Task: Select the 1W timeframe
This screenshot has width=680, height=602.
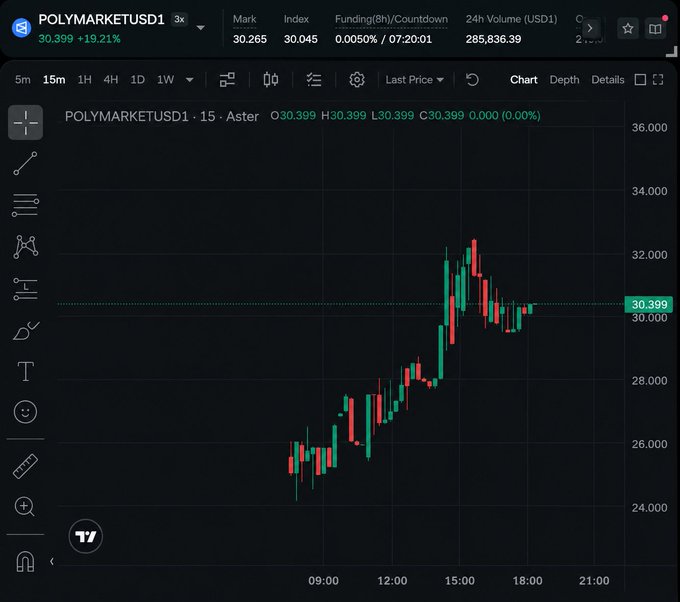Action: [x=165, y=80]
